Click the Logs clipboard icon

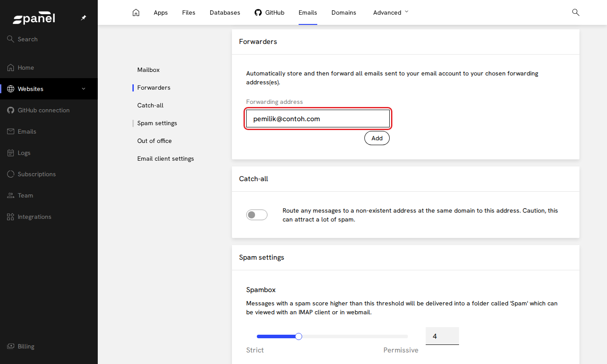point(11,153)
